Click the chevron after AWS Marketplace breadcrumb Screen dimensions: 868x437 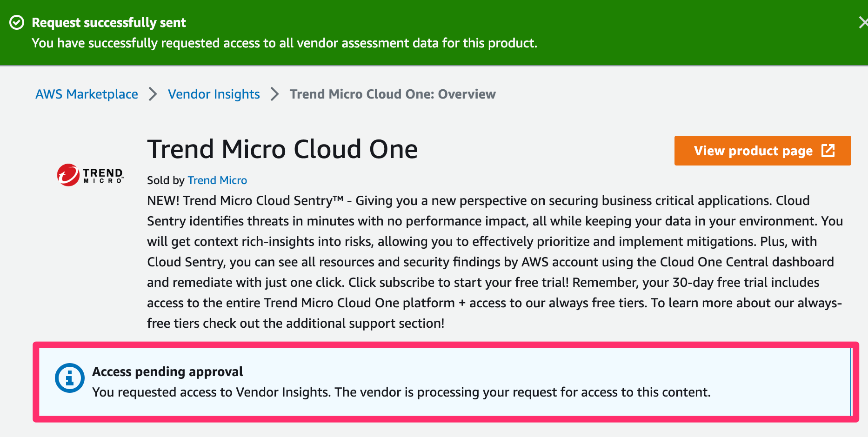pyautogui.click(x=153, y=94)
